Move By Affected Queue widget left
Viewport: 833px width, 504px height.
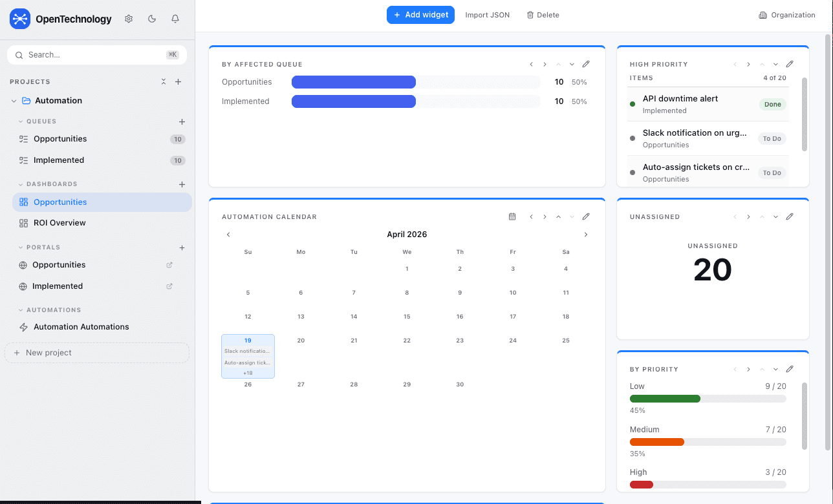[531, 64]
